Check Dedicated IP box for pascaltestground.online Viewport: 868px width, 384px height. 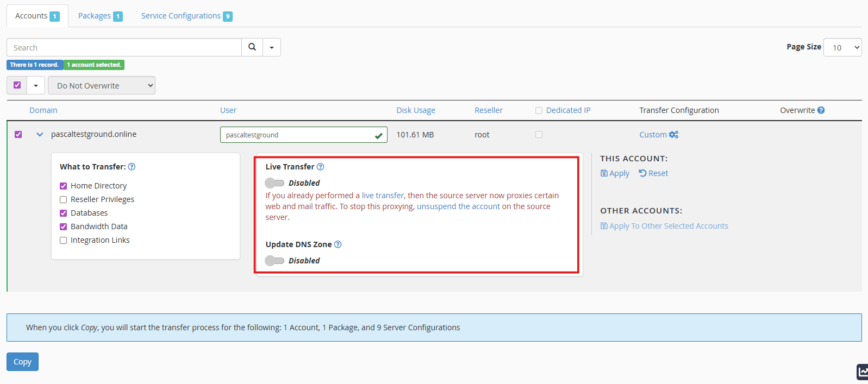click(539, 134)
